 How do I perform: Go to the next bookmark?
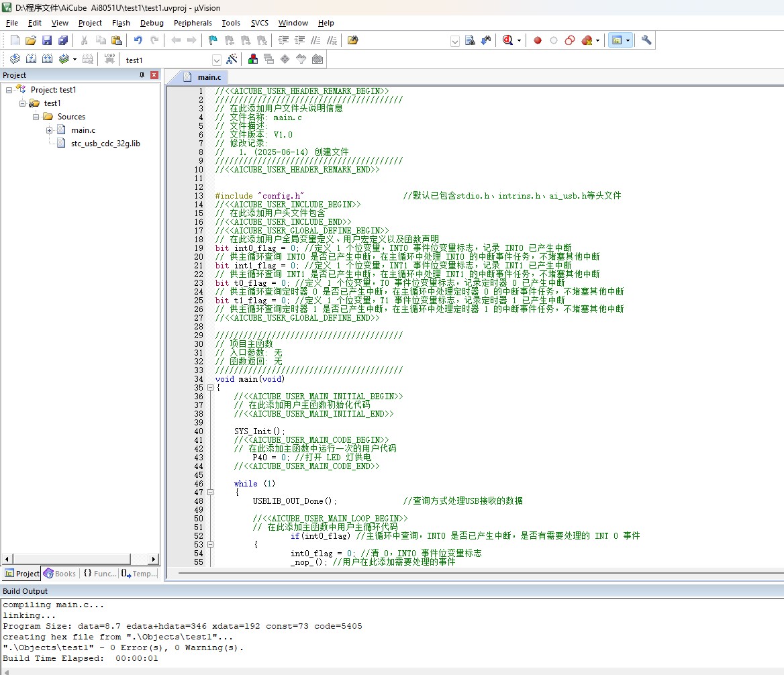[x=246, y=40]
